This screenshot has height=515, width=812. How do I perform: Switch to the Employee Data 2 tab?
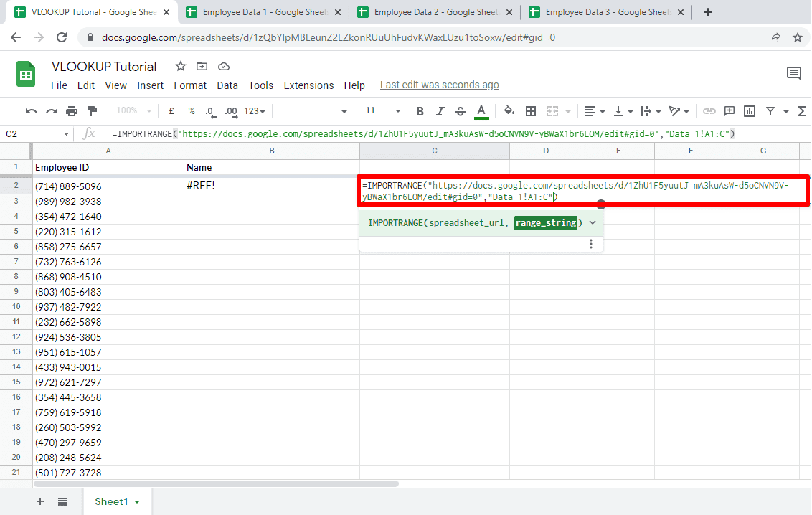(x=427, y=11)
